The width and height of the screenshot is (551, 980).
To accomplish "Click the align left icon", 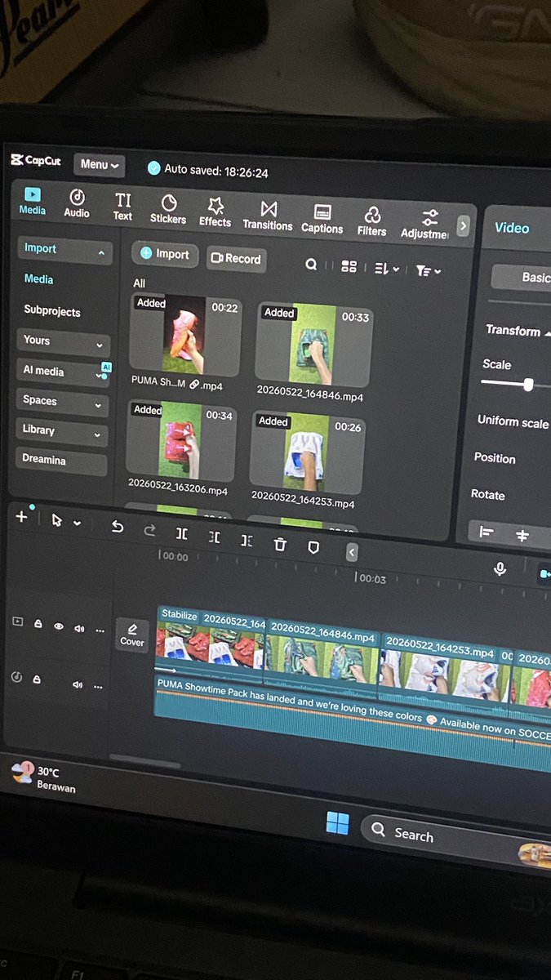I will tap(487, 532).
